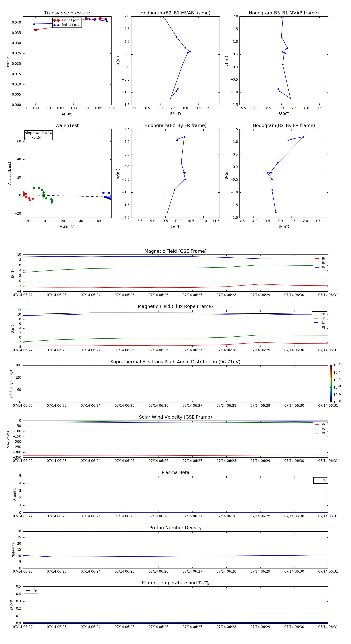
Task: Click the "Magnetic Field (GSE Frame)" title
Action: (x=175, y=251)
